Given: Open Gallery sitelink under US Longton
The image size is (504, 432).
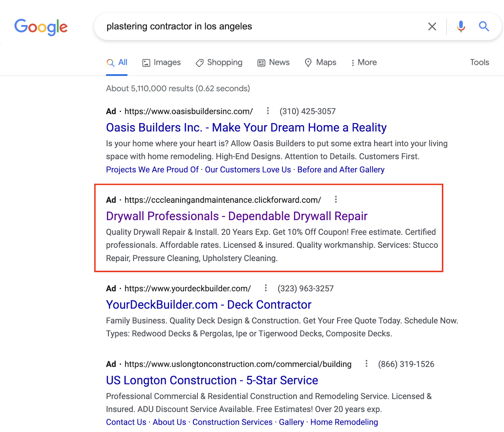Looking at the screenshot, I should (292, 422).
